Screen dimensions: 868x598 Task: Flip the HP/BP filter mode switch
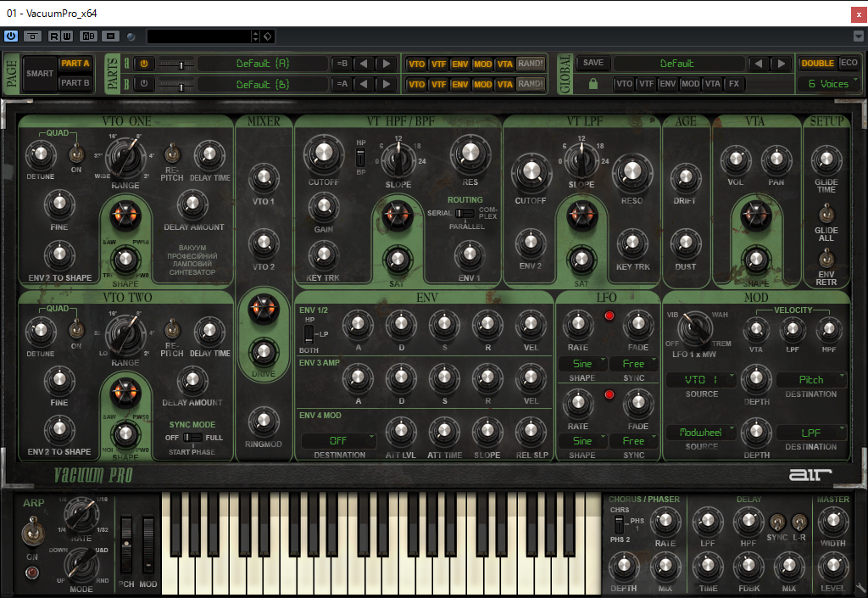click(x=360, y=157)
